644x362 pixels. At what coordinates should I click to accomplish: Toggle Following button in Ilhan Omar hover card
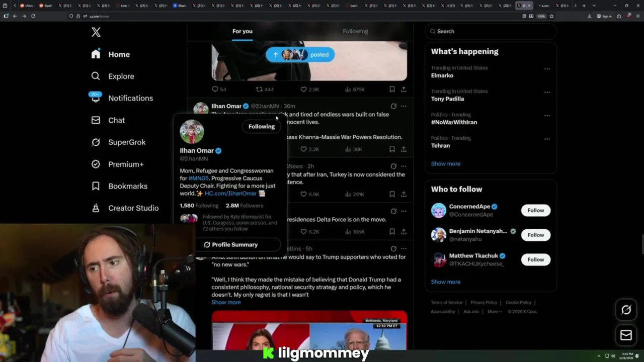262,127
